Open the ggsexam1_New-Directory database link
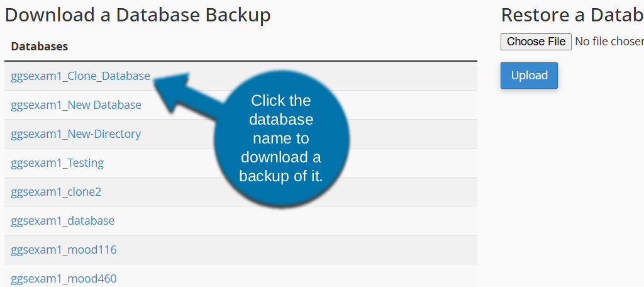The width and height of the screenshot is (644, 287). pos(75,134)
